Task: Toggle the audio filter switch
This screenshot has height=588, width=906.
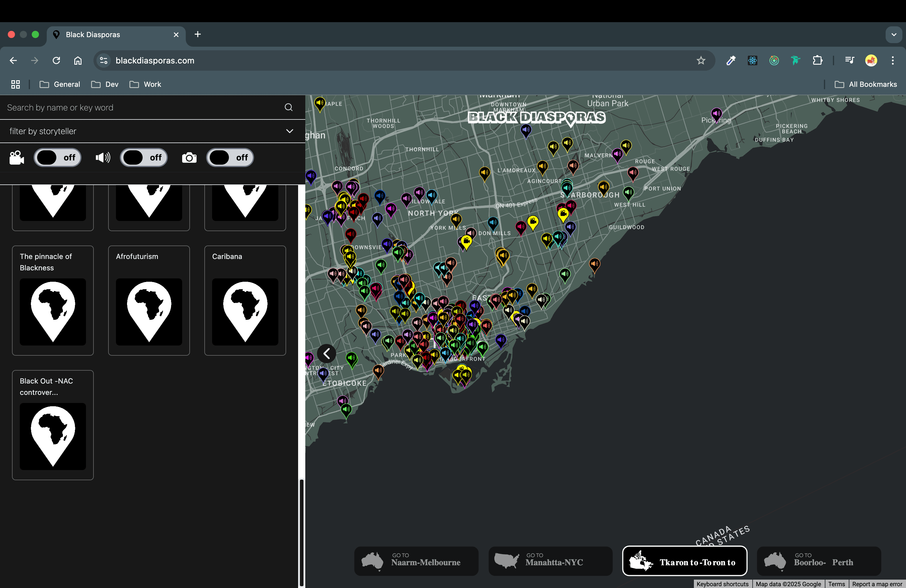Action: tap(144, 157)
